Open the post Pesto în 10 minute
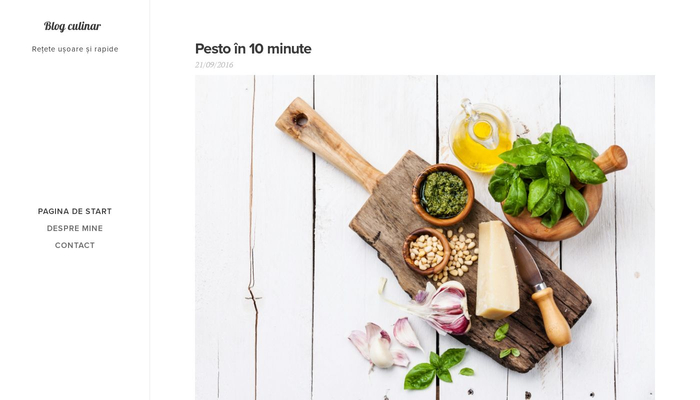This screenshot has width=700, height=400. coord(253,49)
